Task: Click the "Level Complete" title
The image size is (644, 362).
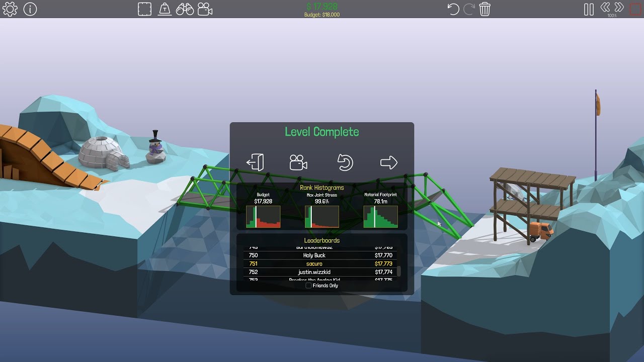Action: click(x=322, y=132)
